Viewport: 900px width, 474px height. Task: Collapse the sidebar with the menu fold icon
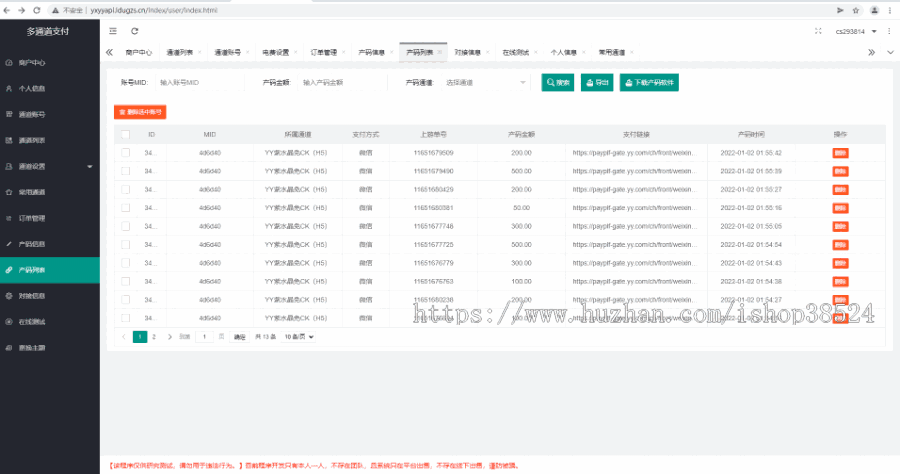click(x=113, y=31)
